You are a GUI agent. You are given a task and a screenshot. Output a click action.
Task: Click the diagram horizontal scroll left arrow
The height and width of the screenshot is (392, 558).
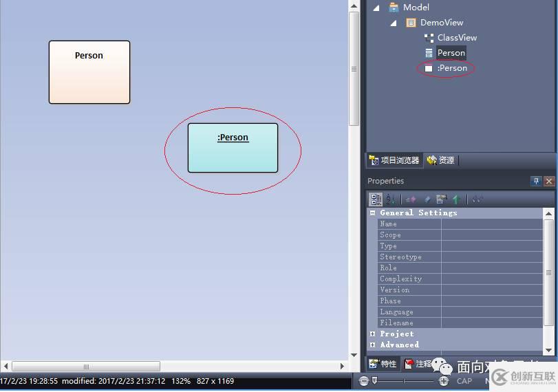tap(6, 367)
